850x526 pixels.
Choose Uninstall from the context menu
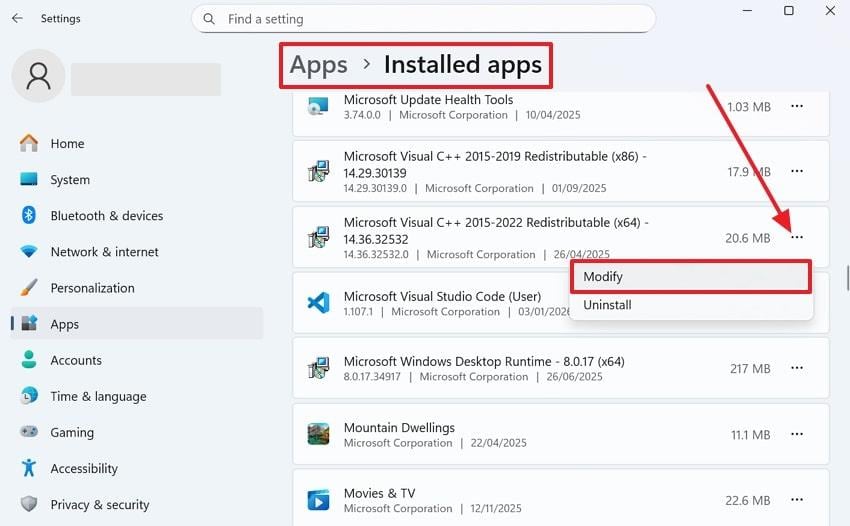607,305
